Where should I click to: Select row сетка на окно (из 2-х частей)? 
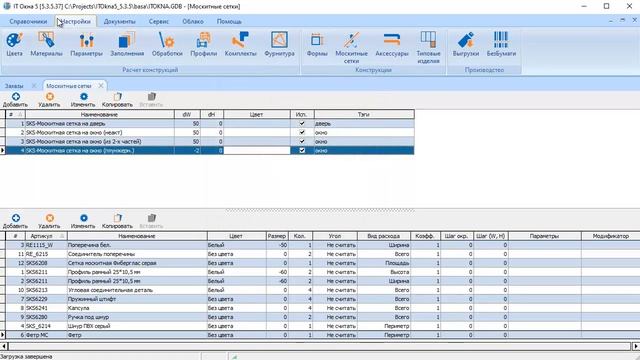[x=210, y=141]
